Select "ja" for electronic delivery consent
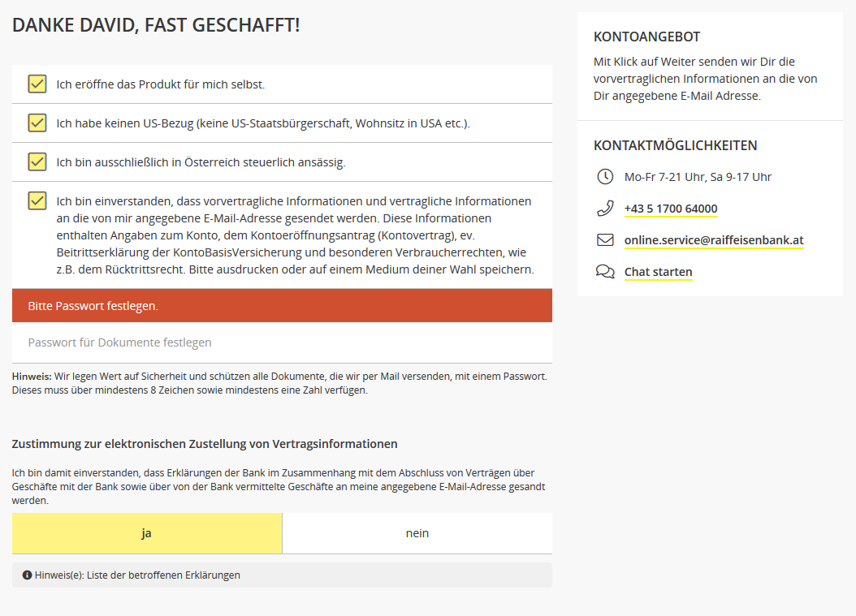856x616 pixels. point(146,533)
